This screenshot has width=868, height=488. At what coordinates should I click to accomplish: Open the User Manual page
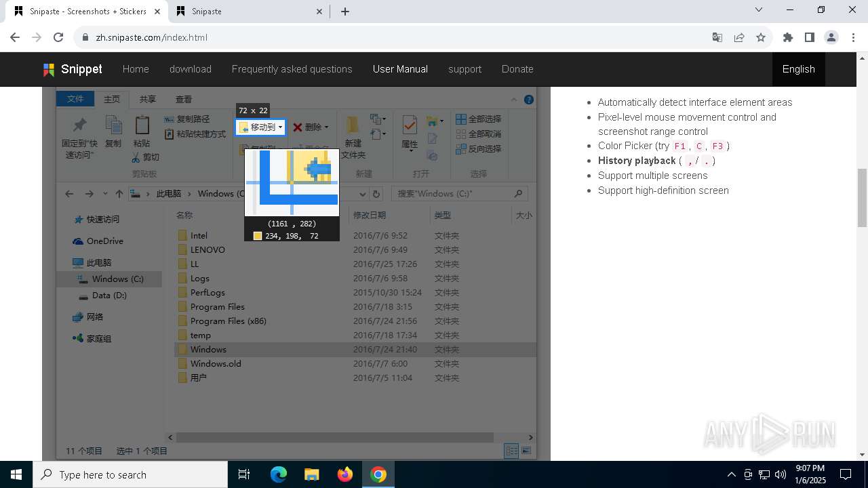[x=400, y=69]
